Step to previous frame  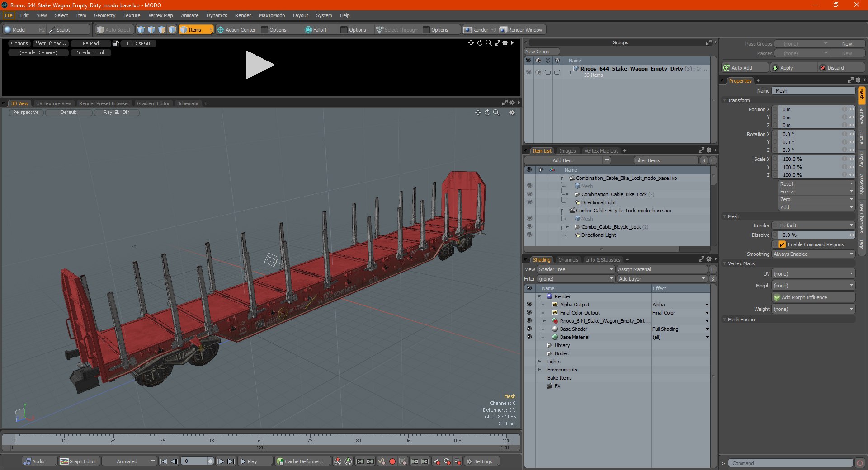[x=174, y=461]
